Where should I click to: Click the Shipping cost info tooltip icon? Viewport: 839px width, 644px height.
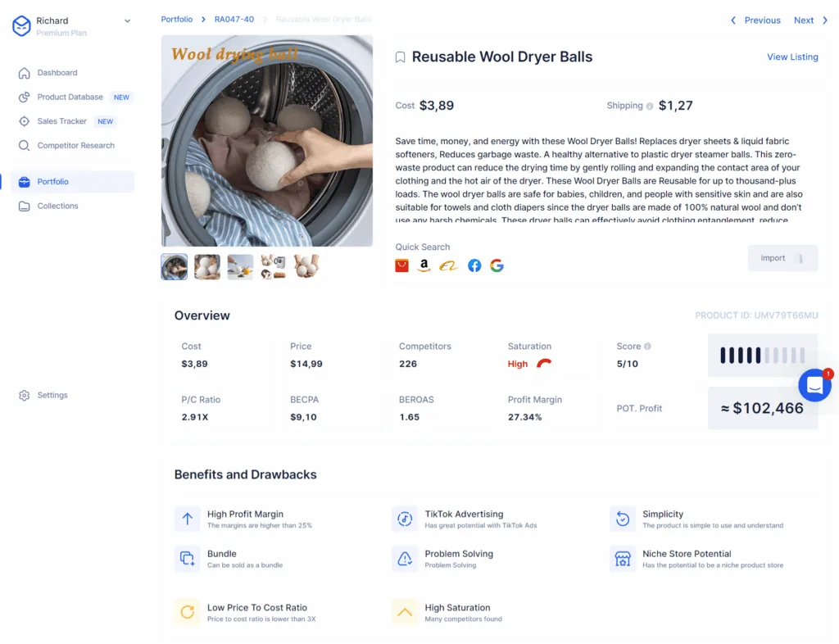tap(648, 105)
